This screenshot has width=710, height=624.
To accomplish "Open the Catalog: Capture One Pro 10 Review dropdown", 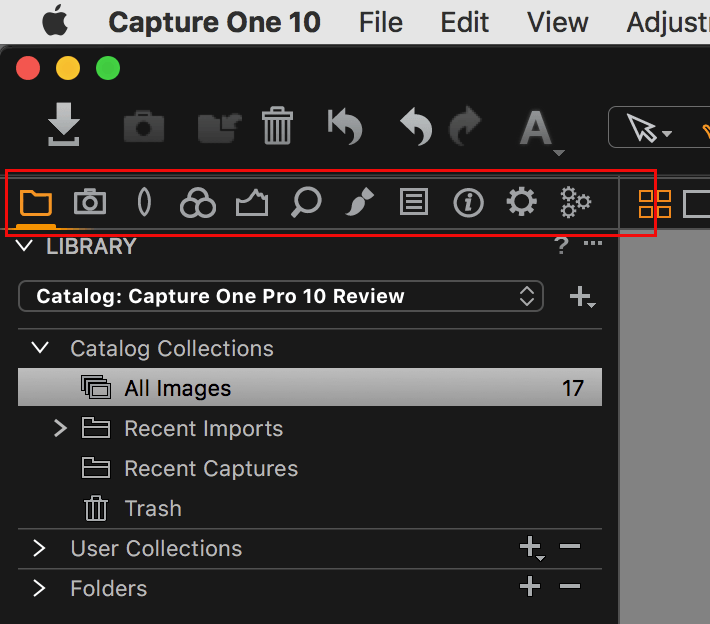I will tap(281, 296).
